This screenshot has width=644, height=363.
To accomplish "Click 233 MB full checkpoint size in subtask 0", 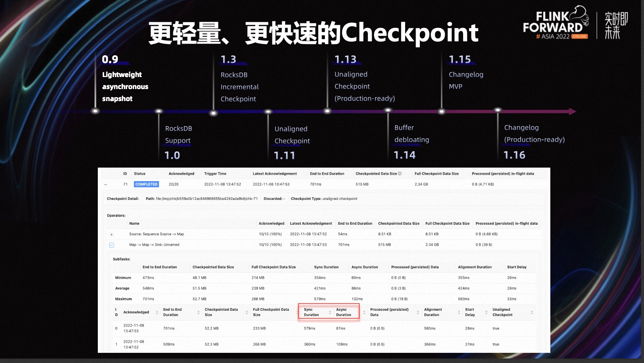I will (x=259, y=328).
